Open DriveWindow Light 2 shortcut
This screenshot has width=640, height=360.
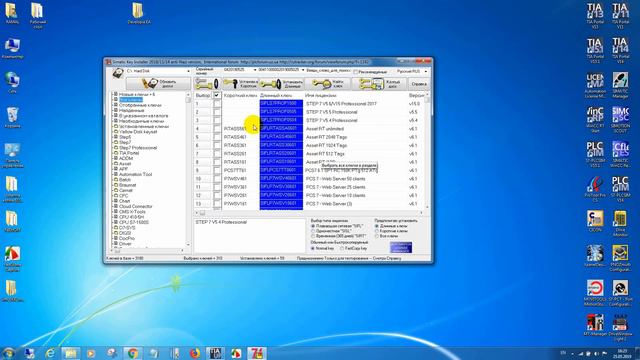(620, 328)
